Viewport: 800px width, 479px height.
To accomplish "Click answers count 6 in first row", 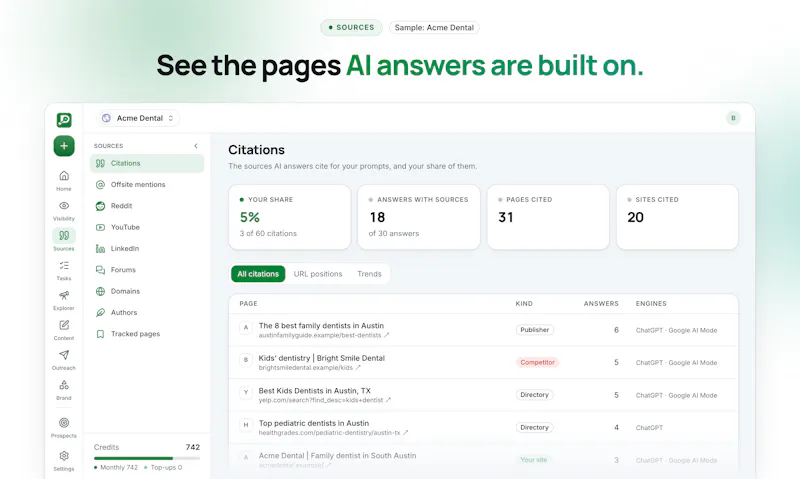I will [x=616, y=330].
